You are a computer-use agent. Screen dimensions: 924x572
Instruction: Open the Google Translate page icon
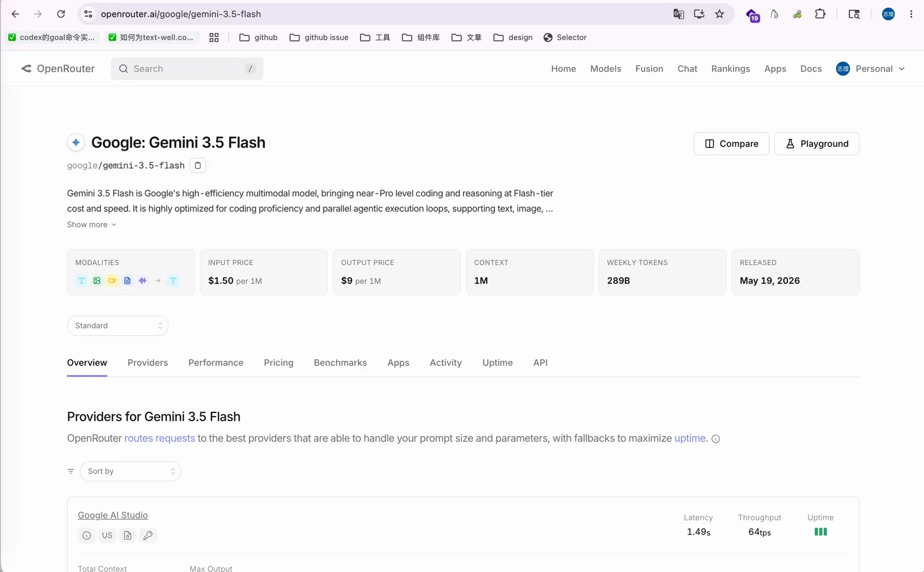pyautogui.click(x=679, y=14)
